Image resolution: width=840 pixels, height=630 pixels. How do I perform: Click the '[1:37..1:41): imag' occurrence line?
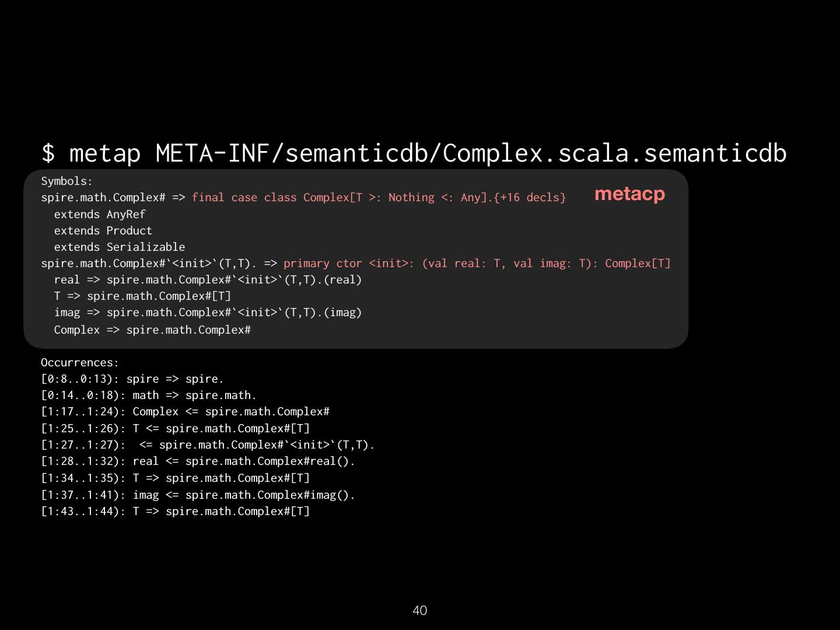click(x=198, y=495)
